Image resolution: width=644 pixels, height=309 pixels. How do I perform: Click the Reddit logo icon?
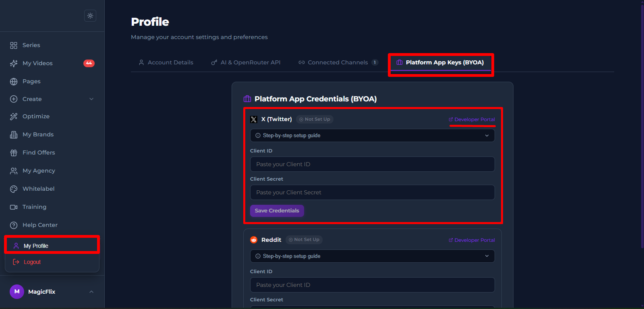point(254,240)
